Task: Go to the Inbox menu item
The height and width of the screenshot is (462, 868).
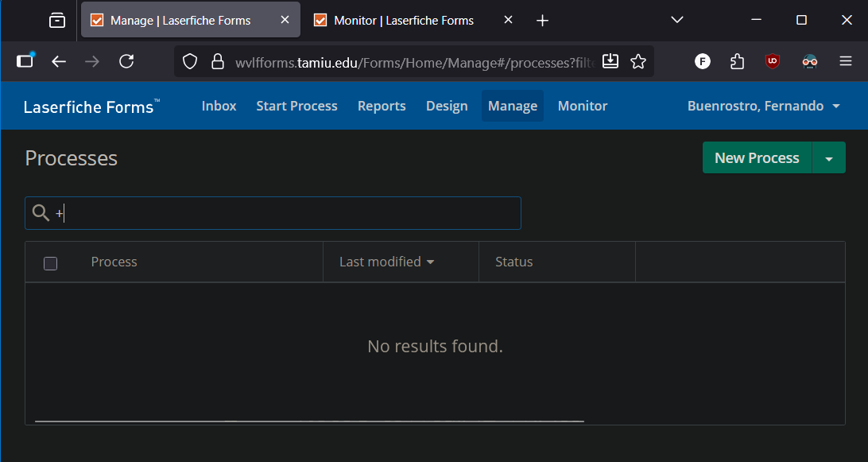Action: (219, 106)
